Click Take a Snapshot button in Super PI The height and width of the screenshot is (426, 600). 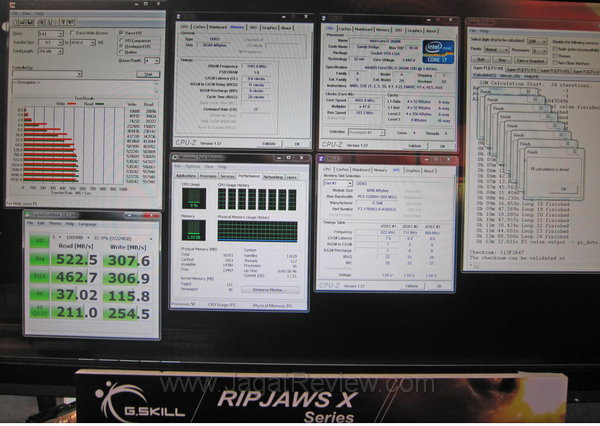[530, 60]
